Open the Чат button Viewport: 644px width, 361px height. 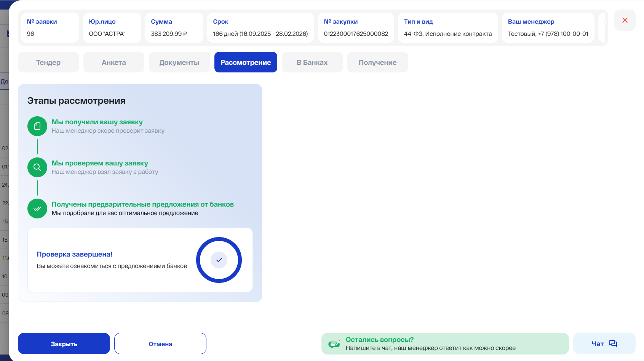604,343
